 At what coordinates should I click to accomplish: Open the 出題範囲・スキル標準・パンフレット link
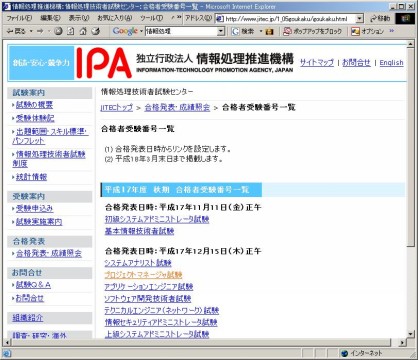pyautogui.click(x=50, y=136)
